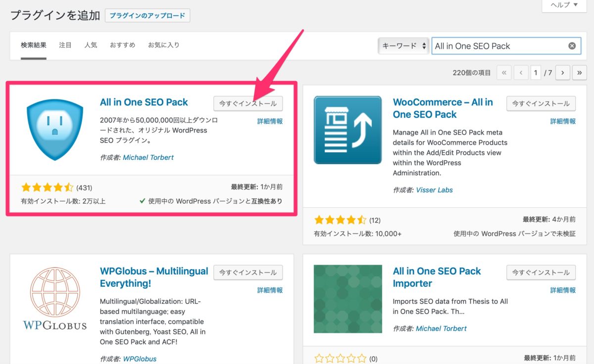Click the プラグインを追加 page heading
Image resolution: width=594 pixels, height=364 pixels.
pyautogui.click(x=55, y=15)
